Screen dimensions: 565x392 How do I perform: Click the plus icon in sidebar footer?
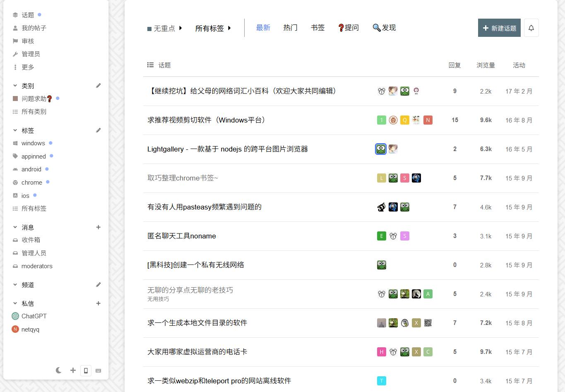point(73,370)
